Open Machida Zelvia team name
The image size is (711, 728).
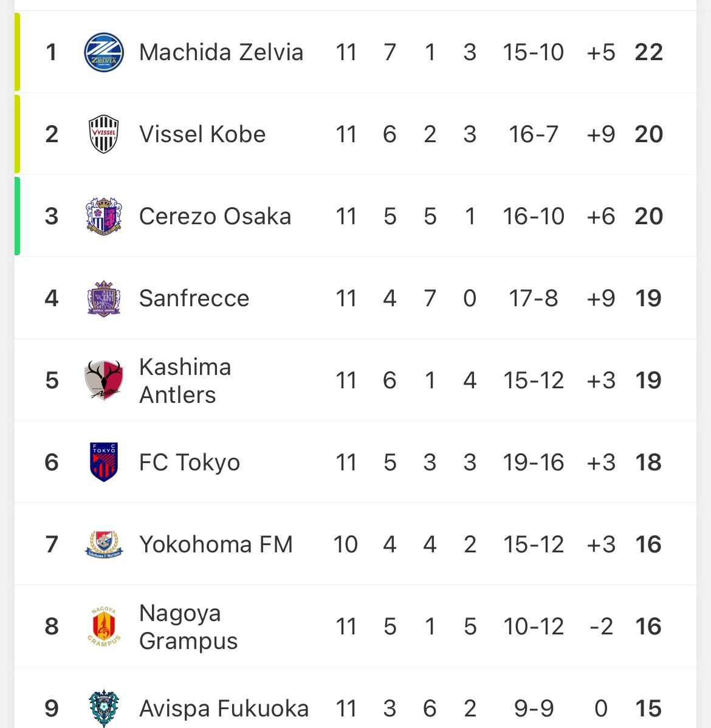pos(221,52)
